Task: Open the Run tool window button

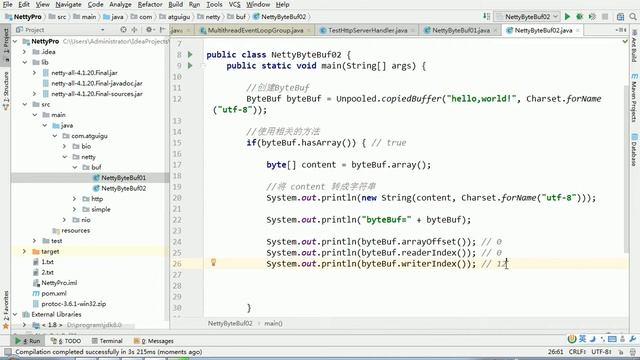Action: pyautogui.click(x=28, y=341)
